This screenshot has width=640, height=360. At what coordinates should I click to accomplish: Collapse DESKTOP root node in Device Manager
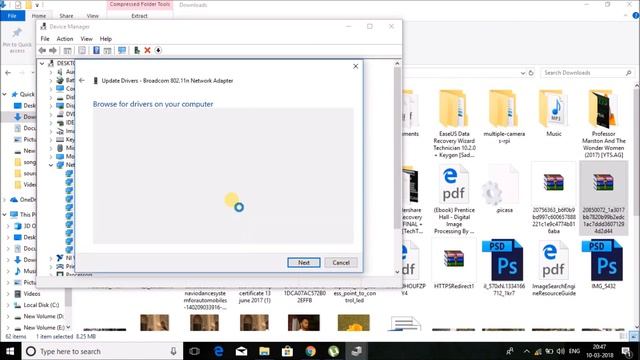tap(42, 63)
